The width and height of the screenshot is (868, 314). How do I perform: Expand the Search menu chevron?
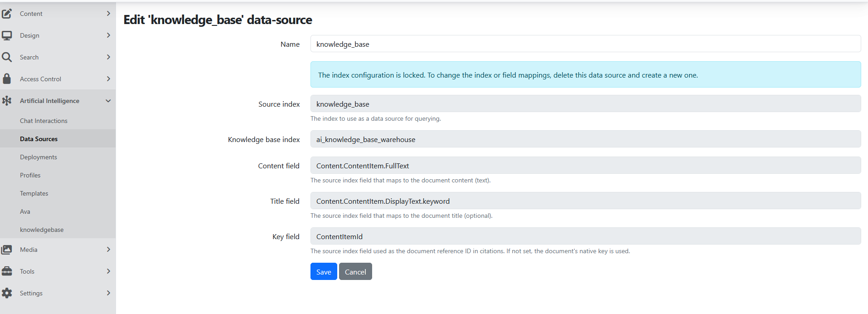[x=108, y=57]
